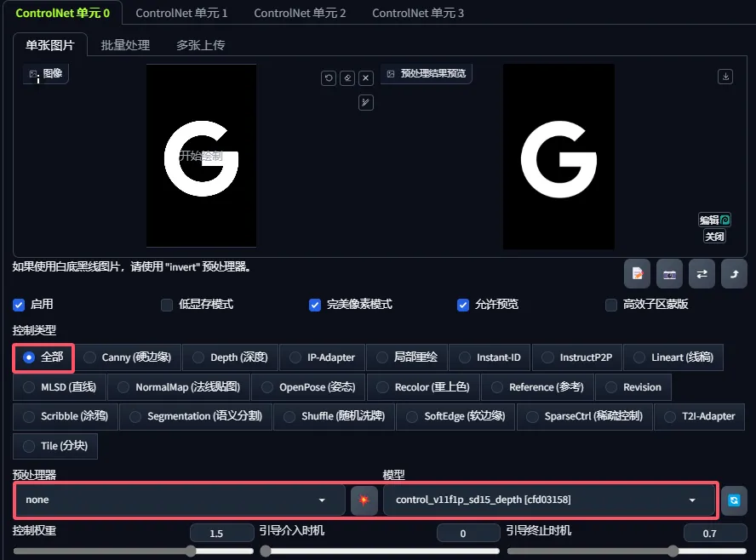This screenshot has height=560, width=756.
Task: Select the SoftEdge (软边缘) control type
Action: coord(455,416)
